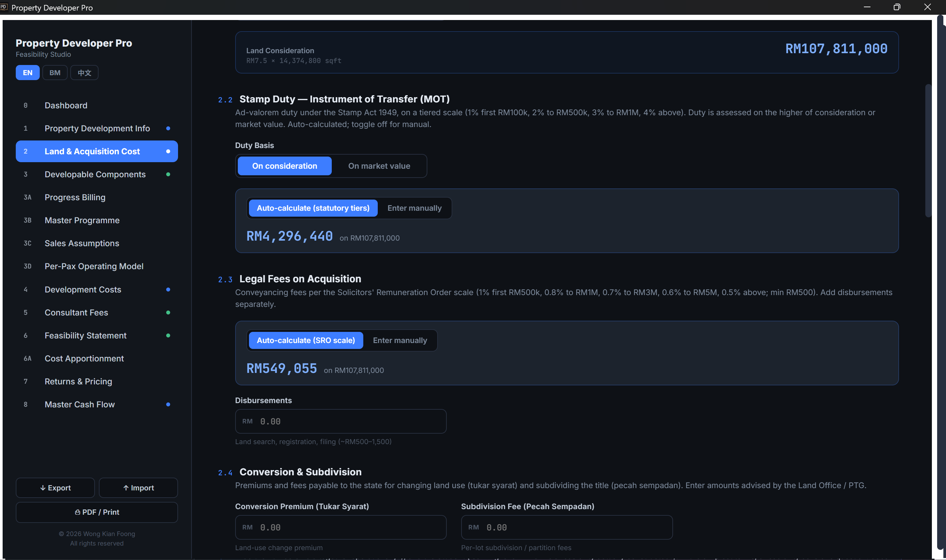Open PDF / Print export
The width and height of the screenshot is (946, 560).
[97, 512]
